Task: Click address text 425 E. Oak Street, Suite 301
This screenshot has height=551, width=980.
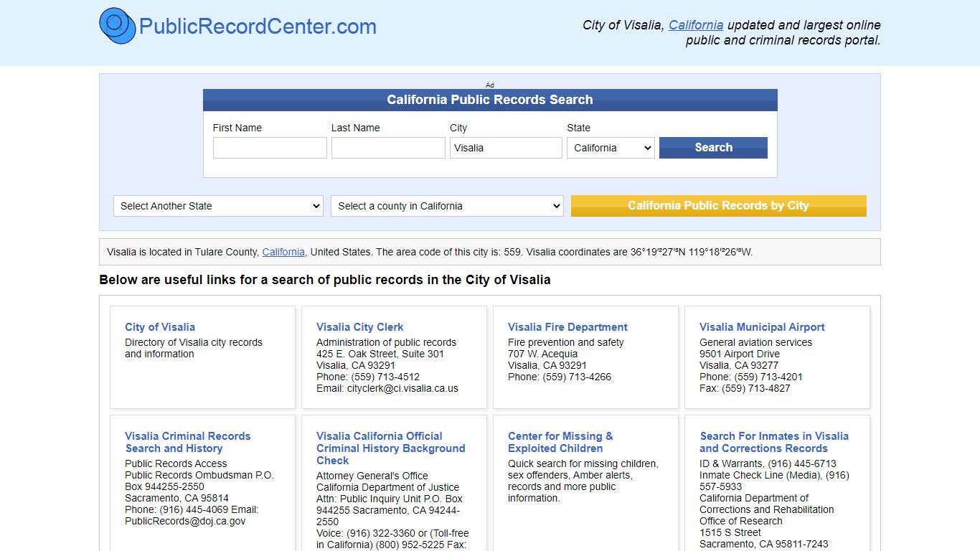Action: (380, 354)
